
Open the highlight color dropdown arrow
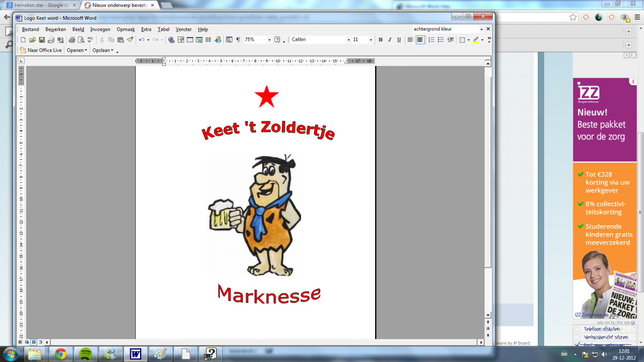click(x=482, y=40)
